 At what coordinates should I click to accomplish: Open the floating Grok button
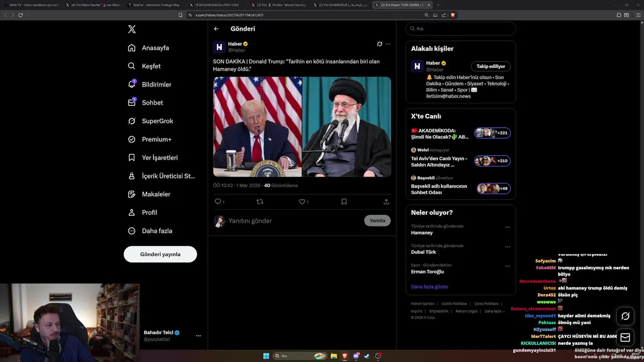click(625, 316)
